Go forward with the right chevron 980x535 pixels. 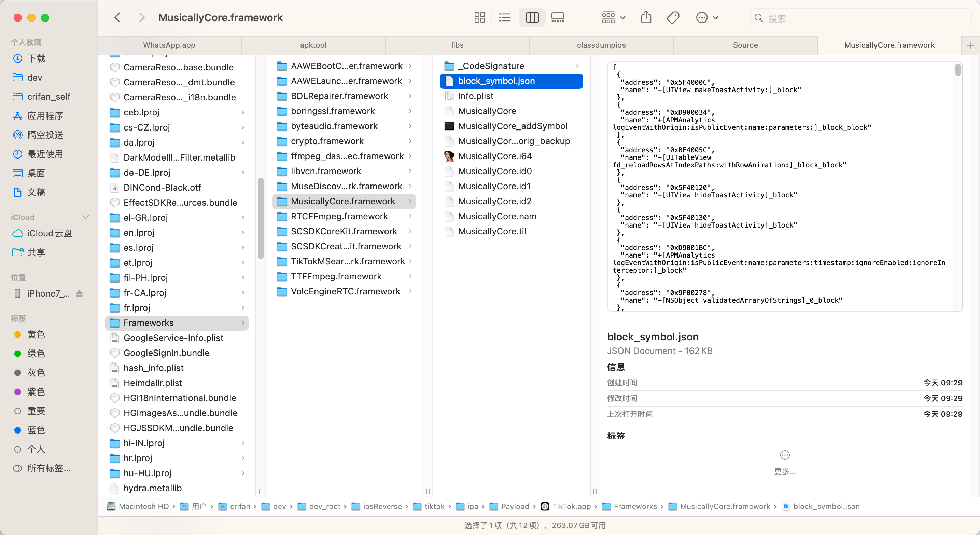[x=141, y=17]
